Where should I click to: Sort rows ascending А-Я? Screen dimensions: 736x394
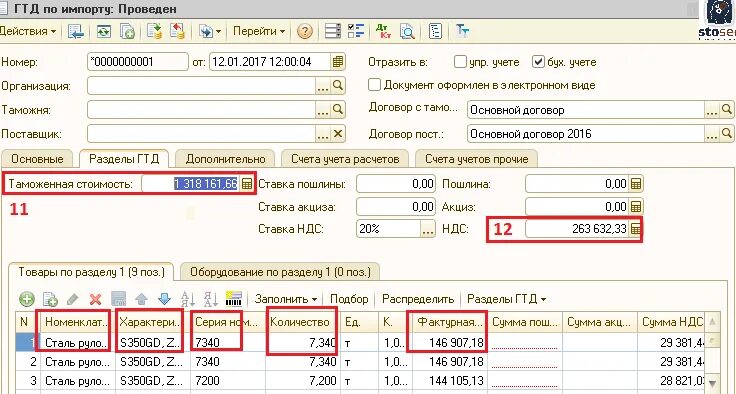coord(187,299)
